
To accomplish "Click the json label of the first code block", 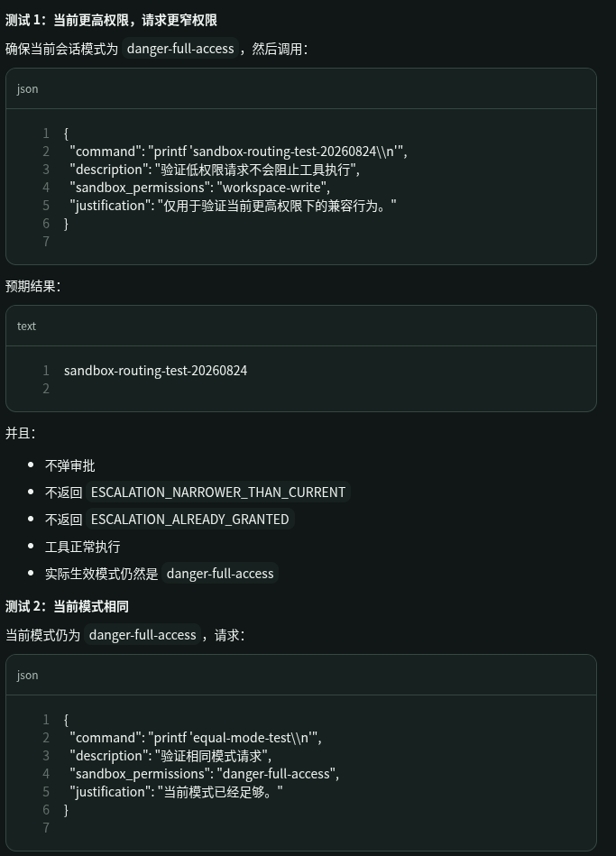I will click(x=27, y=89).
